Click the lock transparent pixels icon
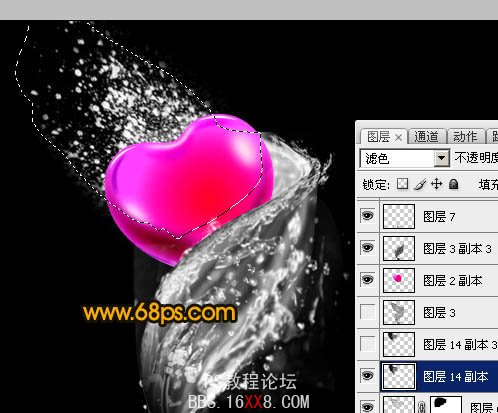Image resolution: width=498 pixels, height=413 pixels. [x=402, y=184]
